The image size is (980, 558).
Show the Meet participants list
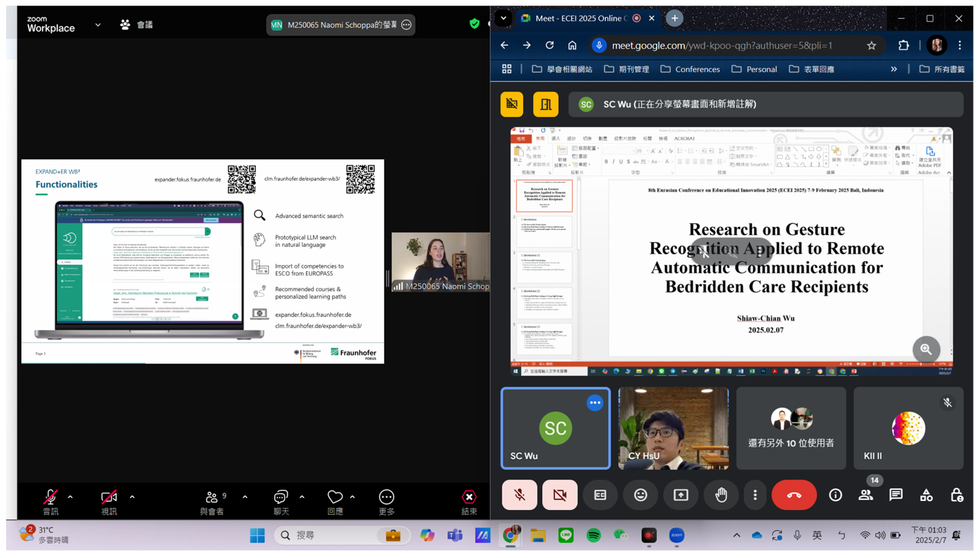[x=866, y=495]
